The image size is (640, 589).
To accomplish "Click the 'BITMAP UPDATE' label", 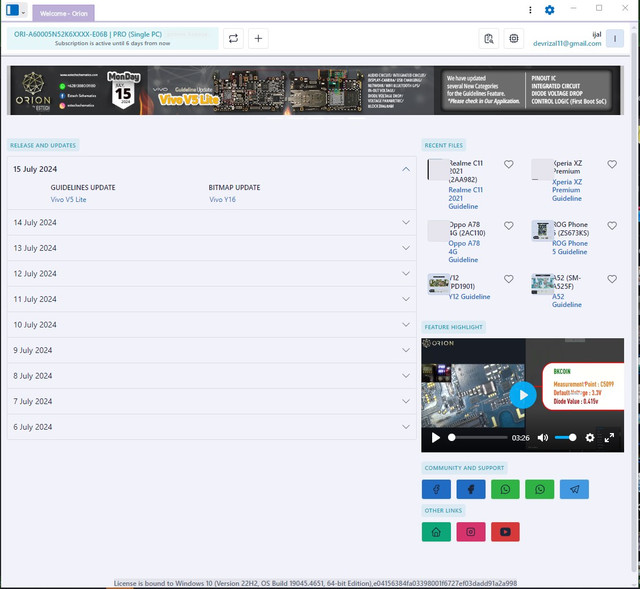I will click(x=234, y=187).
